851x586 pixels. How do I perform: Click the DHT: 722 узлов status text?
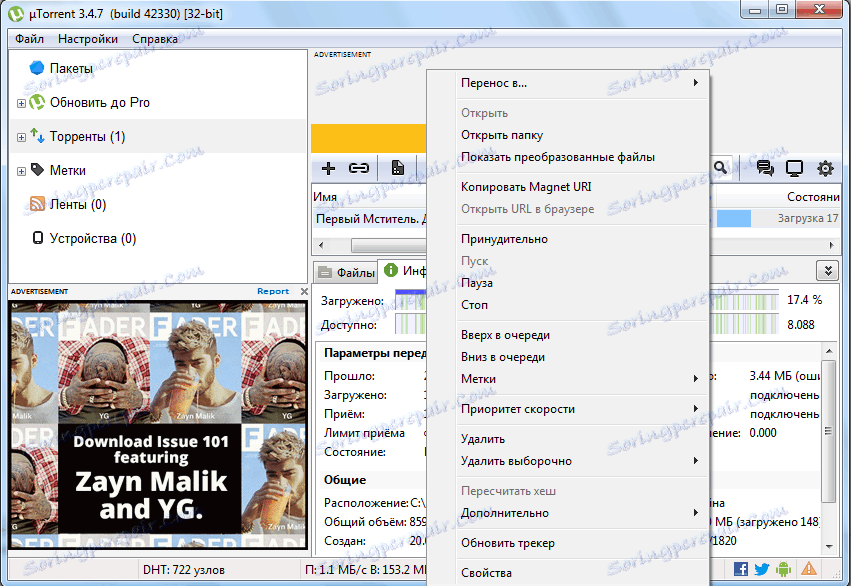click(183, 570)
